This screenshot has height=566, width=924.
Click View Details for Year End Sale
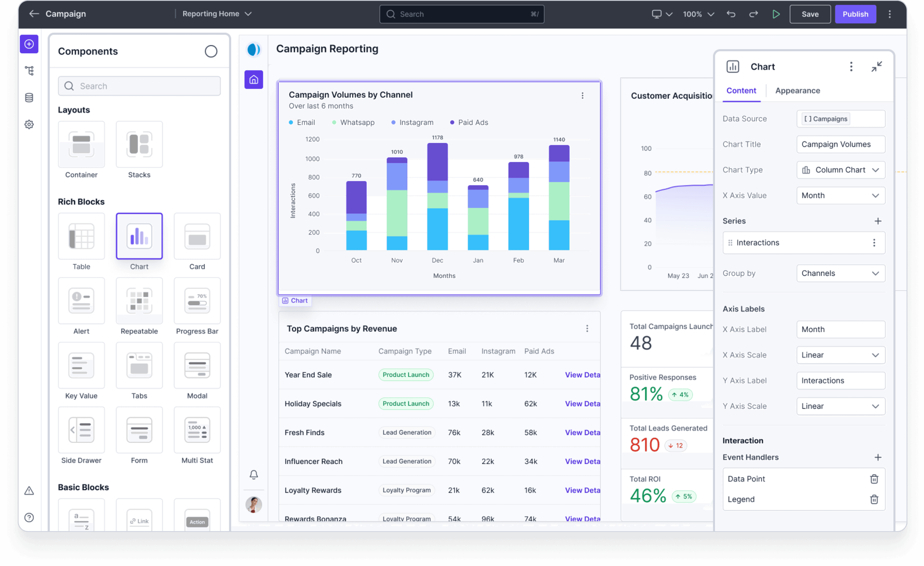[582, 375]
